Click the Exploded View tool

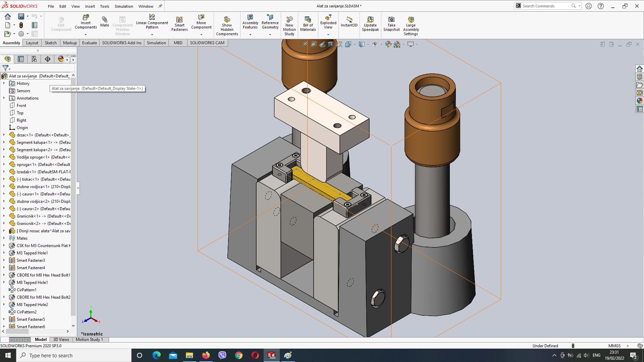(x=328, y=22)
